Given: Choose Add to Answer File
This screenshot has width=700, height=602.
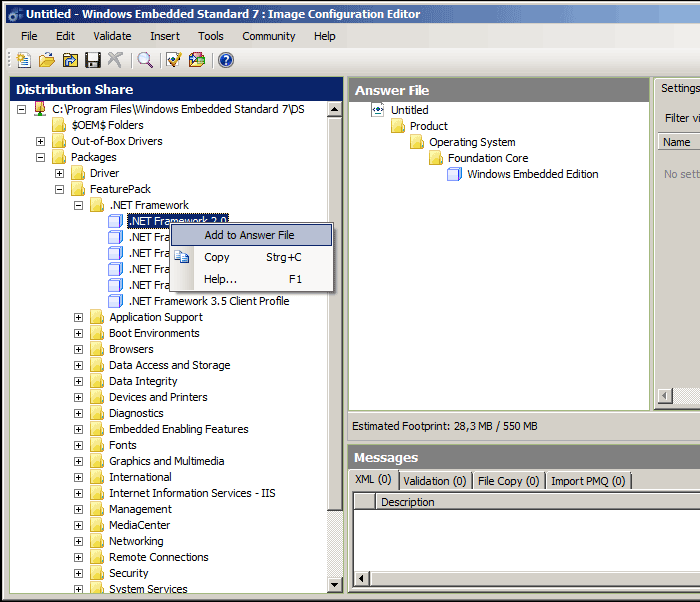Looking at the screenshot, I should pos(251,235).
